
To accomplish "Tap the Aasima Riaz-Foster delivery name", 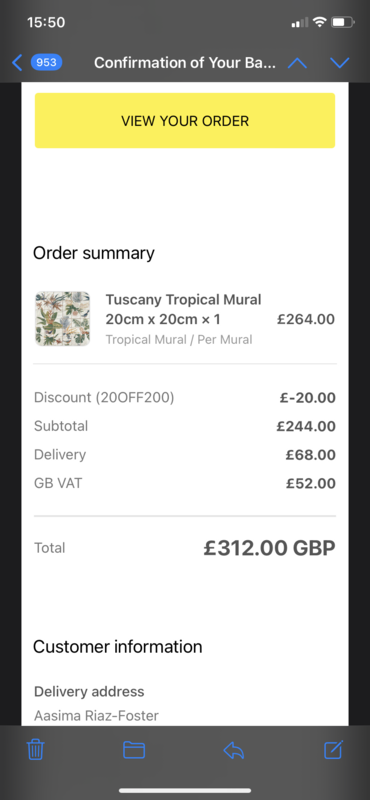I will pyautogui.click(x=96, y=716).
